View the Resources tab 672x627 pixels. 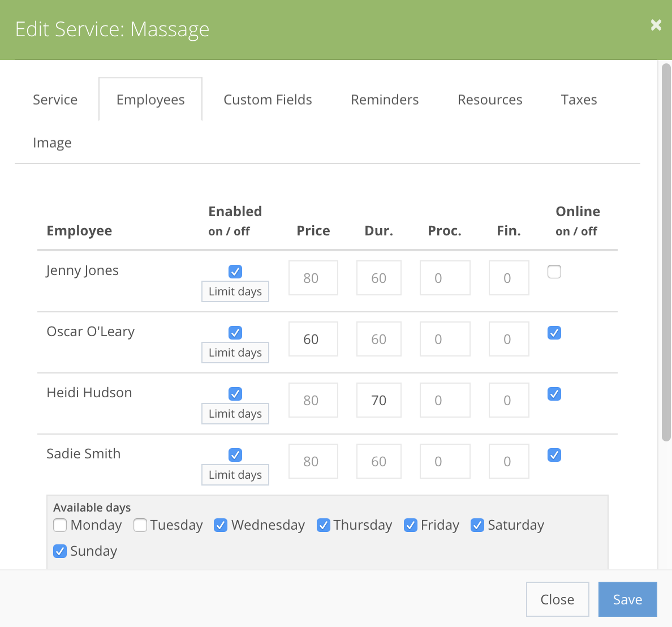pos(490,99)
